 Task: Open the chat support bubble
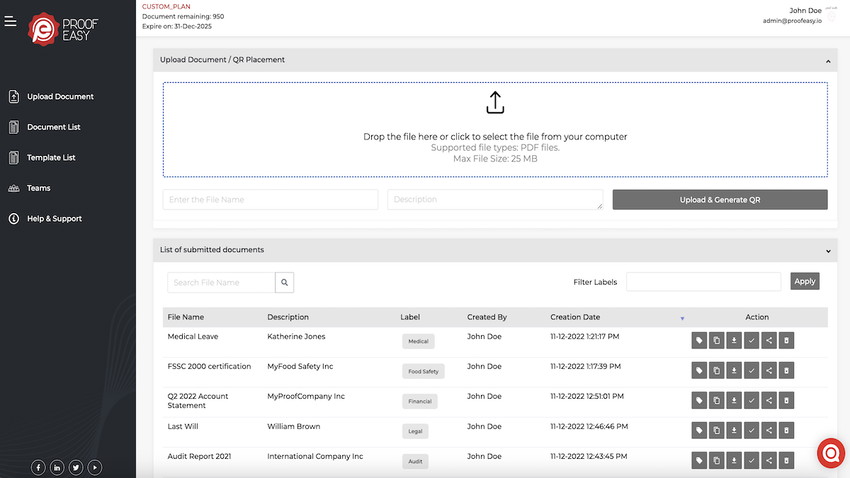tap(831, 453)
